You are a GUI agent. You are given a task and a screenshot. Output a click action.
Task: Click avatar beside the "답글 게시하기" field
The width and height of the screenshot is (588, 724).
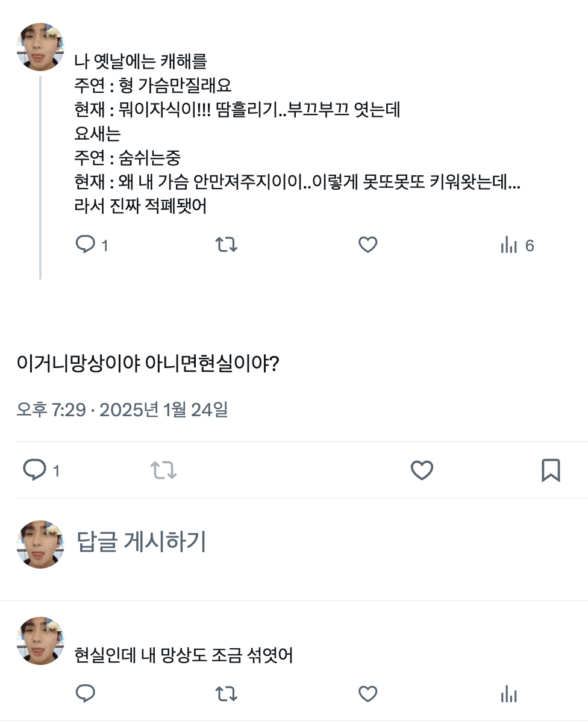click(x=40, y=545)
